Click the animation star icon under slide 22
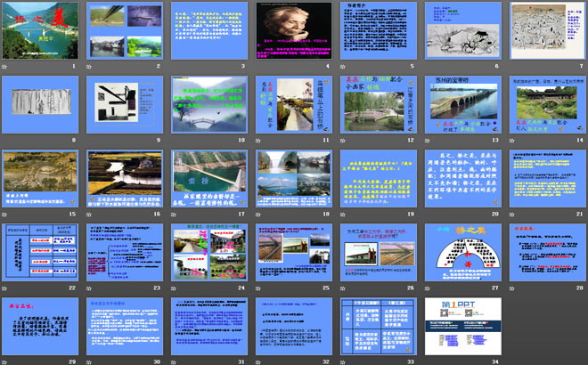Image resolution: width=588 pixels, height=365 pixels. coord(4,288)
